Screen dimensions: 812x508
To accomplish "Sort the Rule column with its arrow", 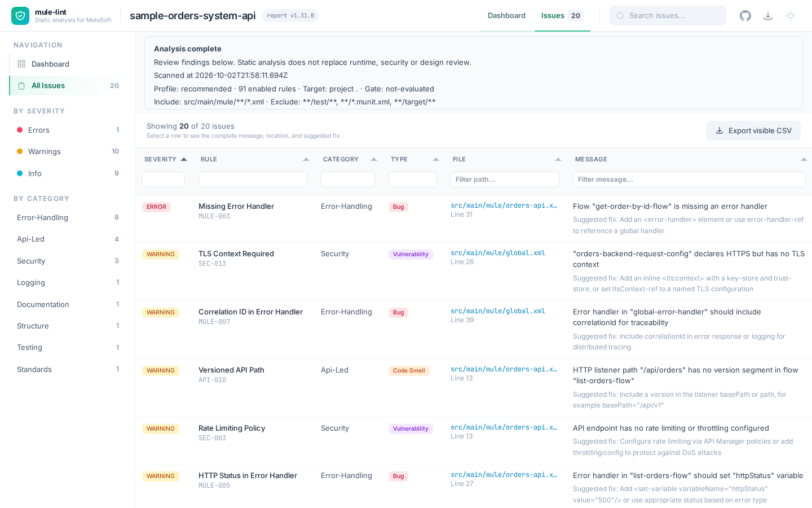I will pos(306,159).
